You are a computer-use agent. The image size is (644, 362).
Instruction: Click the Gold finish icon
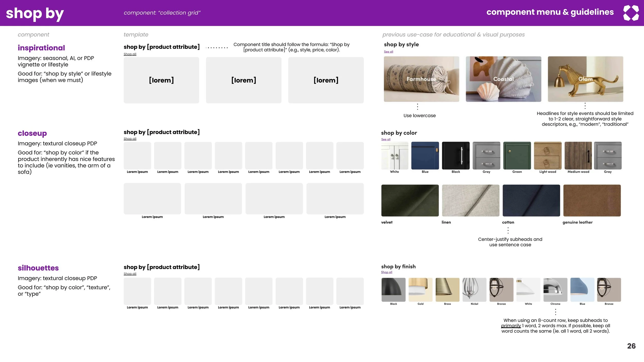point(420,290)
